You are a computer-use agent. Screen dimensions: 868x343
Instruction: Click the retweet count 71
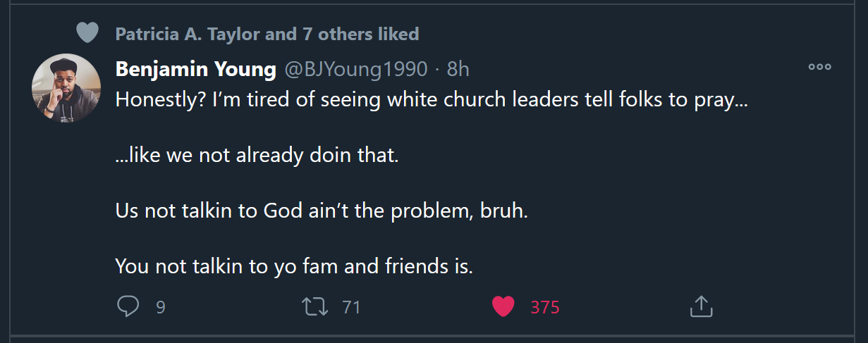click(351, 307)
